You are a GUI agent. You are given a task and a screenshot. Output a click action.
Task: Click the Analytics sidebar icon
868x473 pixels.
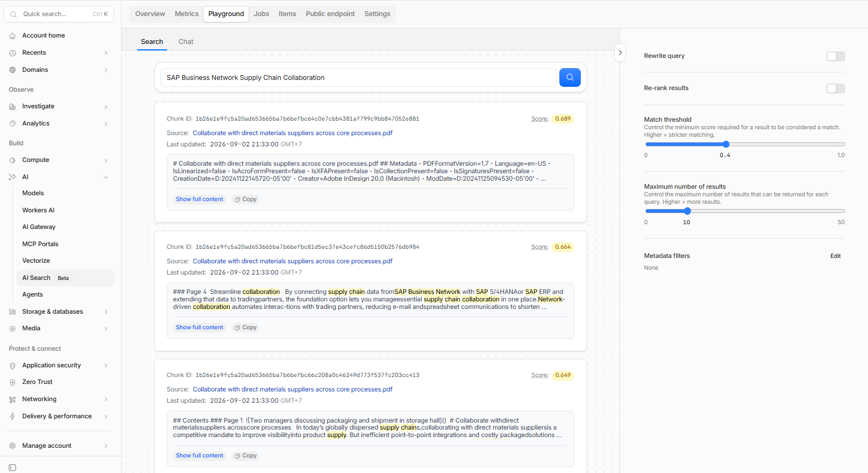(12, 123)
